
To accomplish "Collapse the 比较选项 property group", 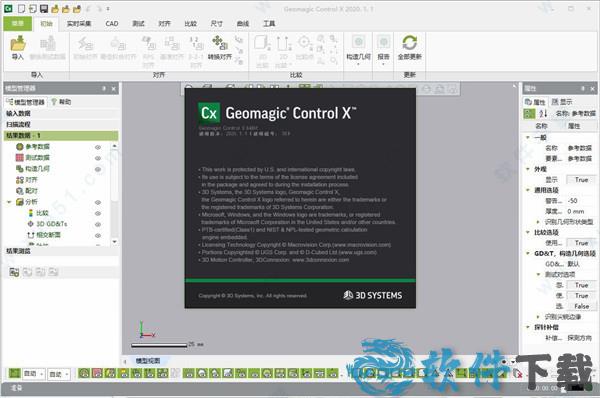I will 528,232.
